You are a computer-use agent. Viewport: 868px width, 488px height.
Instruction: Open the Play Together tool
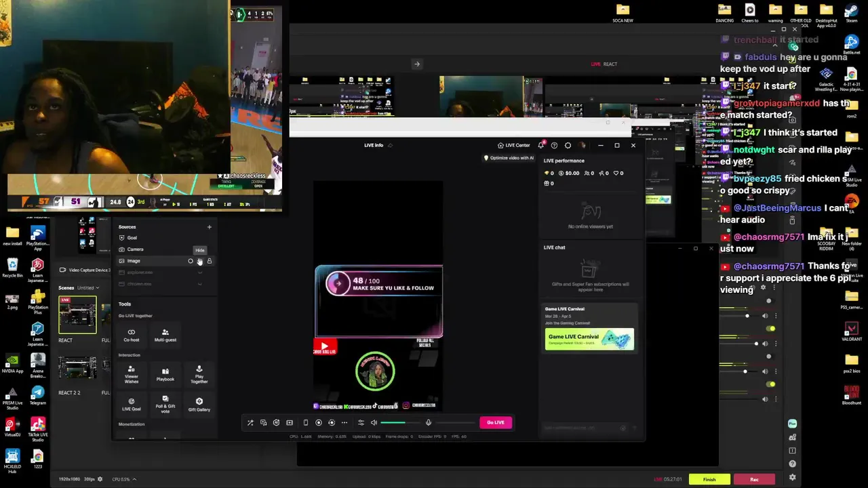(x=199, y=375)
